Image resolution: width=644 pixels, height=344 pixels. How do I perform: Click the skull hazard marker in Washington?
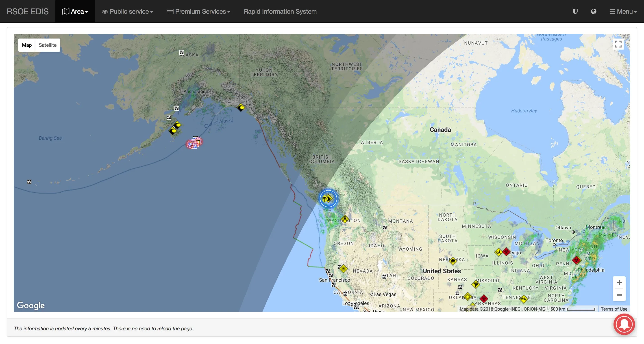click(x=345, y=219)
